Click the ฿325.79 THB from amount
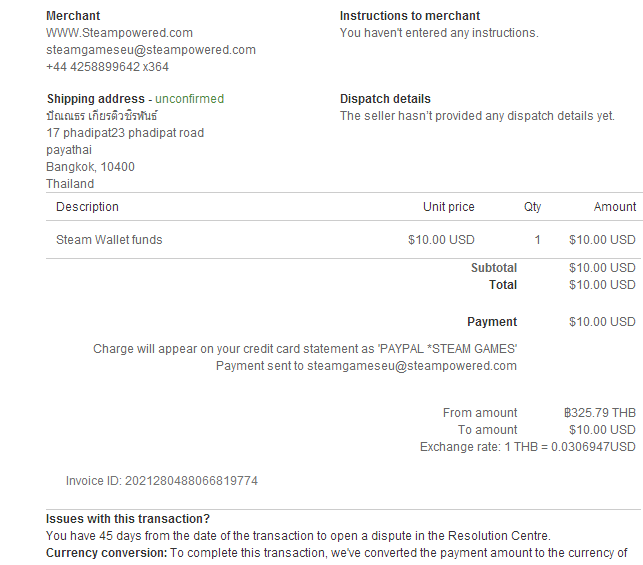 [x=599, y=413]
